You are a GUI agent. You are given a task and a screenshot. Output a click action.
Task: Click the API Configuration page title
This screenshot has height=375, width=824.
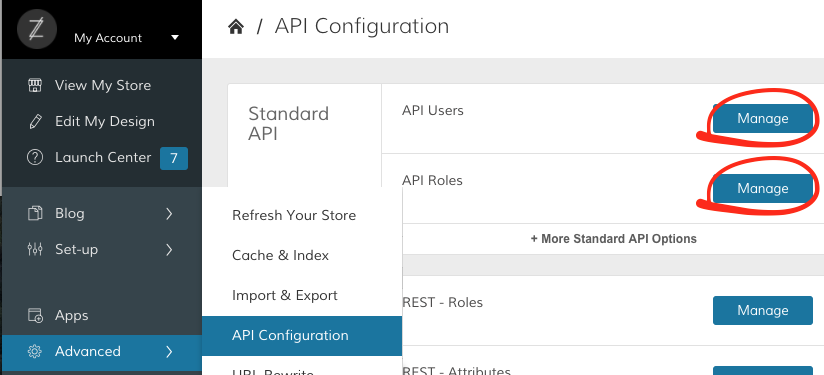362,26
